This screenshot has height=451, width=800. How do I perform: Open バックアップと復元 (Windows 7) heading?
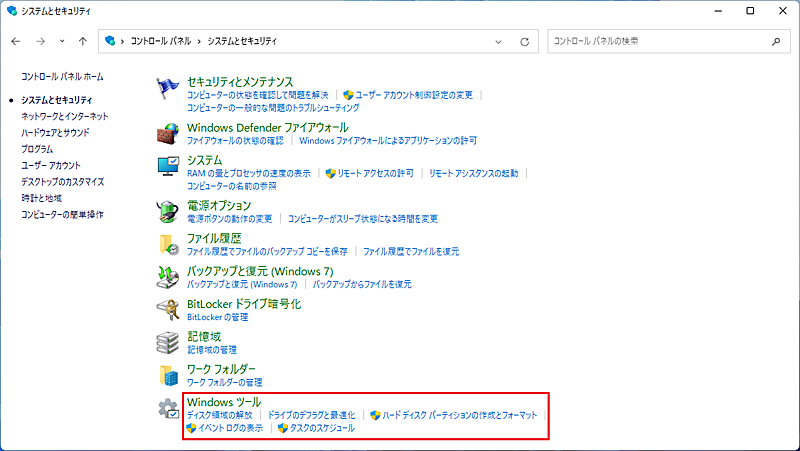[x=260, y=271]
